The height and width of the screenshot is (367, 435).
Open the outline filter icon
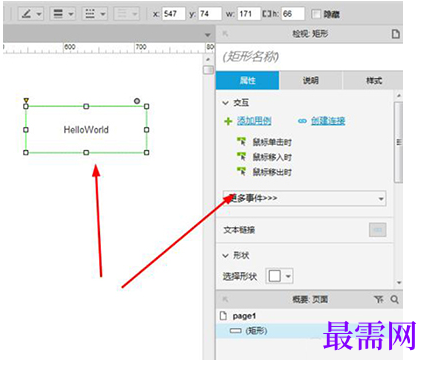click(x=379, y=299)
